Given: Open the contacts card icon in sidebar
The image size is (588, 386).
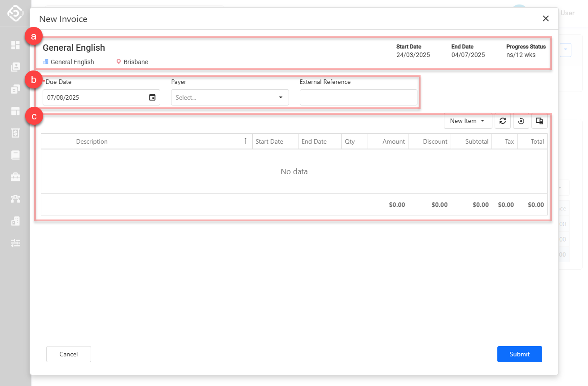Looking at the screenshot, I should [15, 67].
